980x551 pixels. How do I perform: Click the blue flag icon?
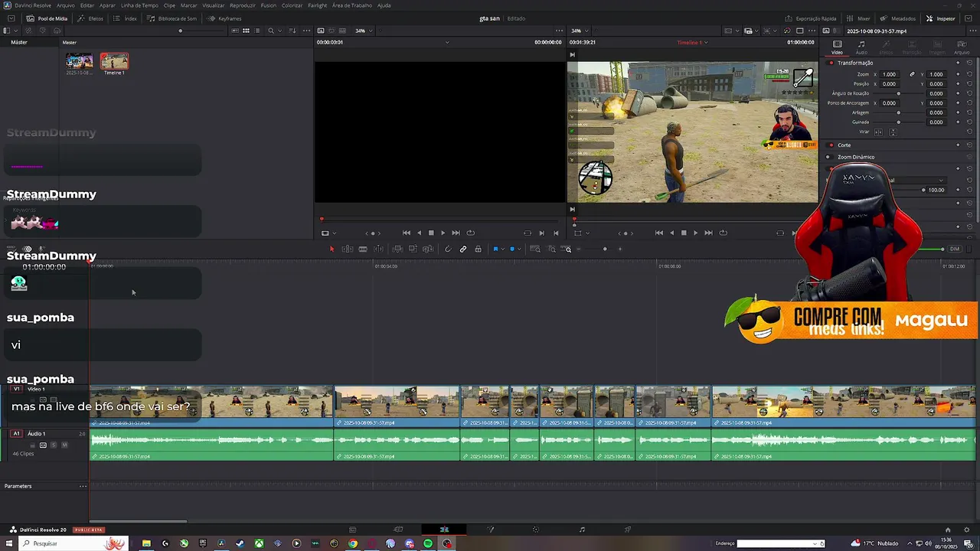coord(495,249)
